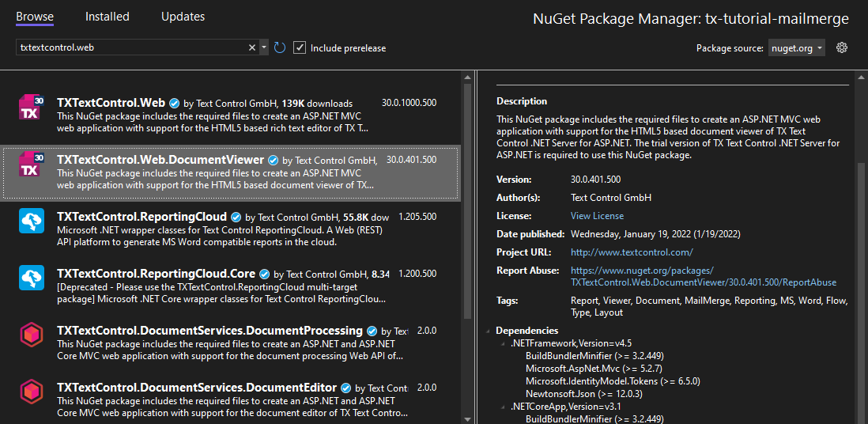Collapse the .NETCoreApp,Version=v3.1 dependency group
Screen dimensions: 868x424
pos(503,407)
